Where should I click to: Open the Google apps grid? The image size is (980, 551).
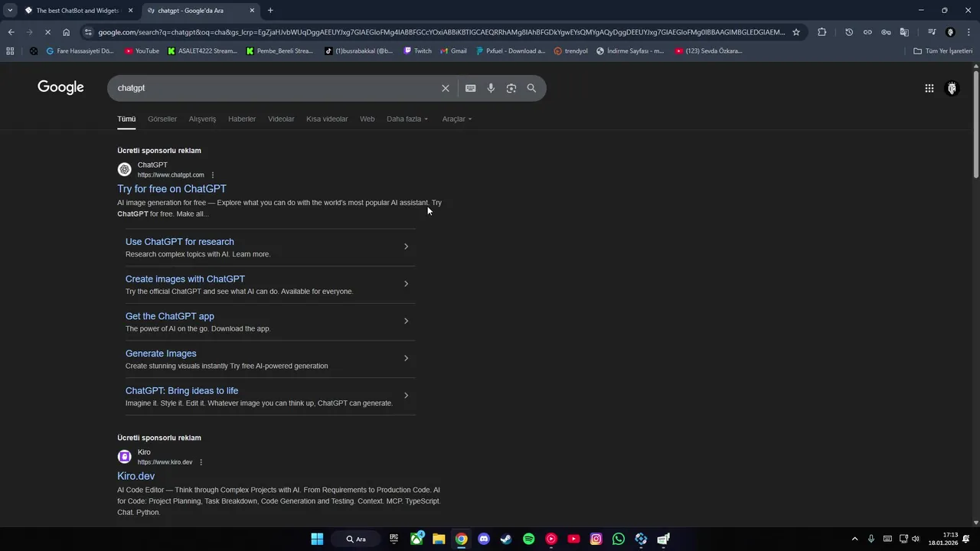tap(929, 88)
